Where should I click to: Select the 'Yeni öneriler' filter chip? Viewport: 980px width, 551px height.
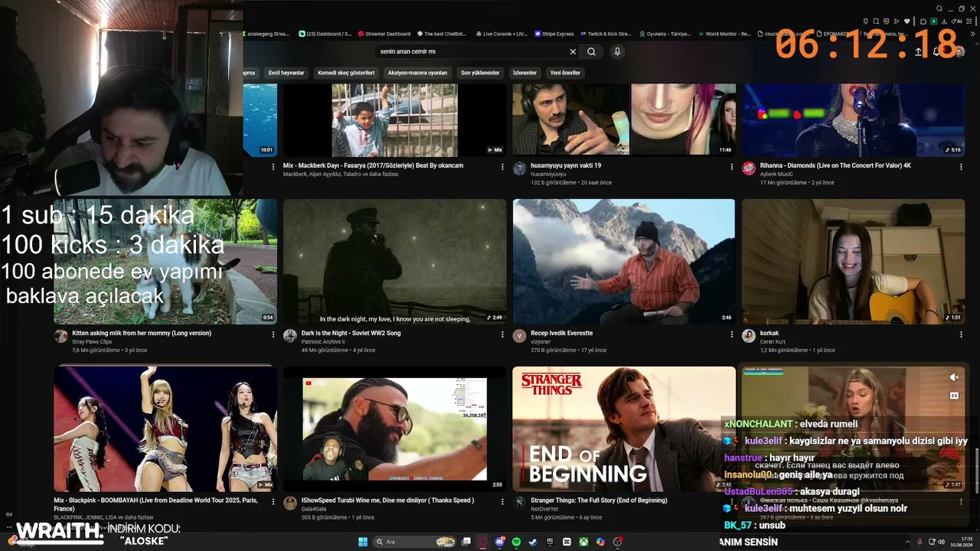(565, 73)
